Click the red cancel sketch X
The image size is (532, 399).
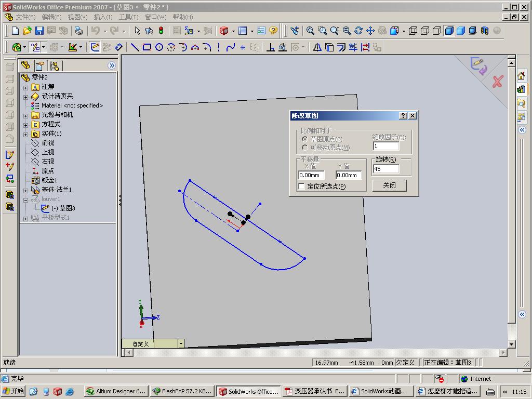coord(497,82)
